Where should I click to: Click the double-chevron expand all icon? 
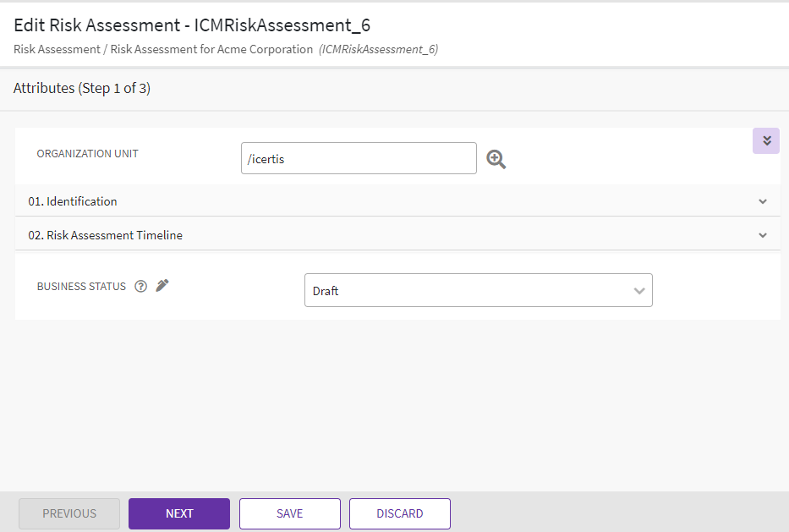point(766,141)
